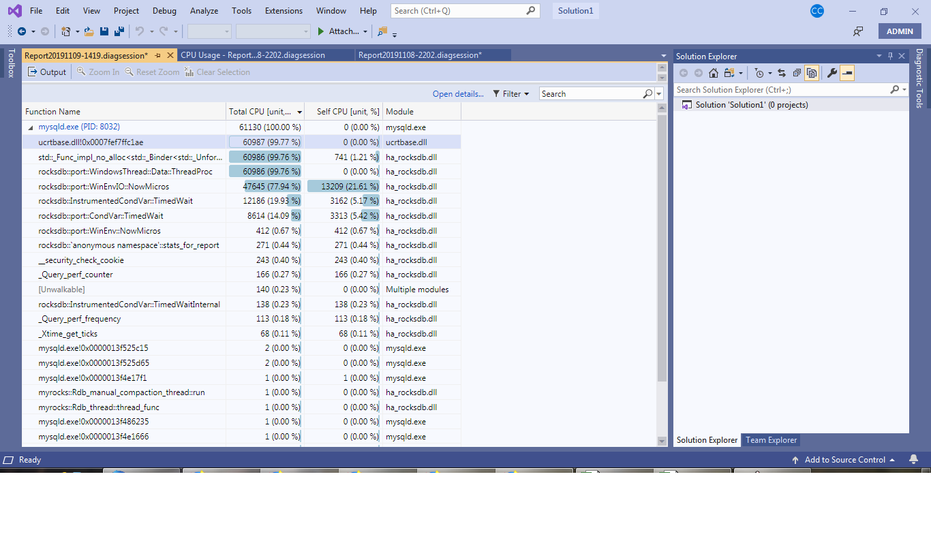The height and width of the screenshot is (560, 931).
Task: Switch to the Team Explorer tab
Action: click(x=771, y=440)
